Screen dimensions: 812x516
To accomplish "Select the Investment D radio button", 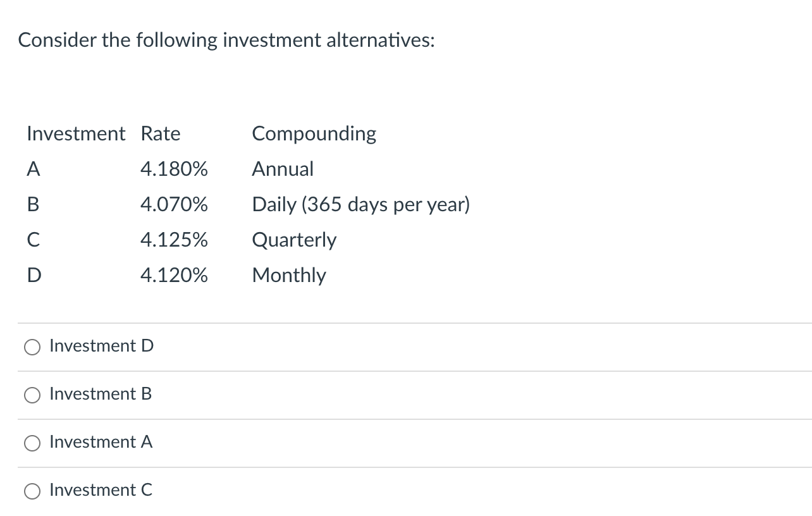I will coord(32,347).
